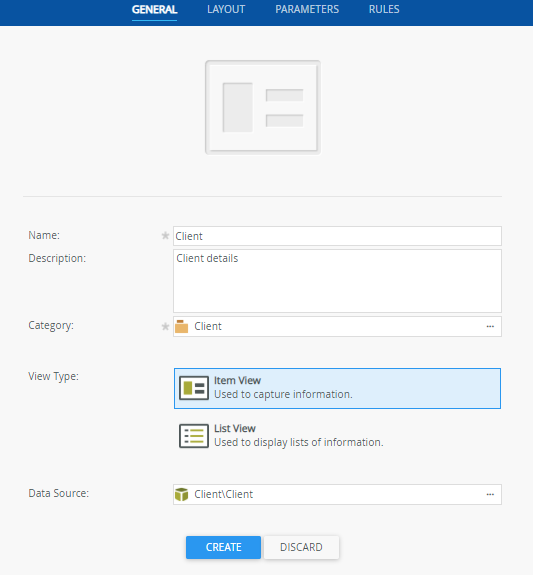Click into the Description text area
Screen dimensions: 533x575
point(337,281)
